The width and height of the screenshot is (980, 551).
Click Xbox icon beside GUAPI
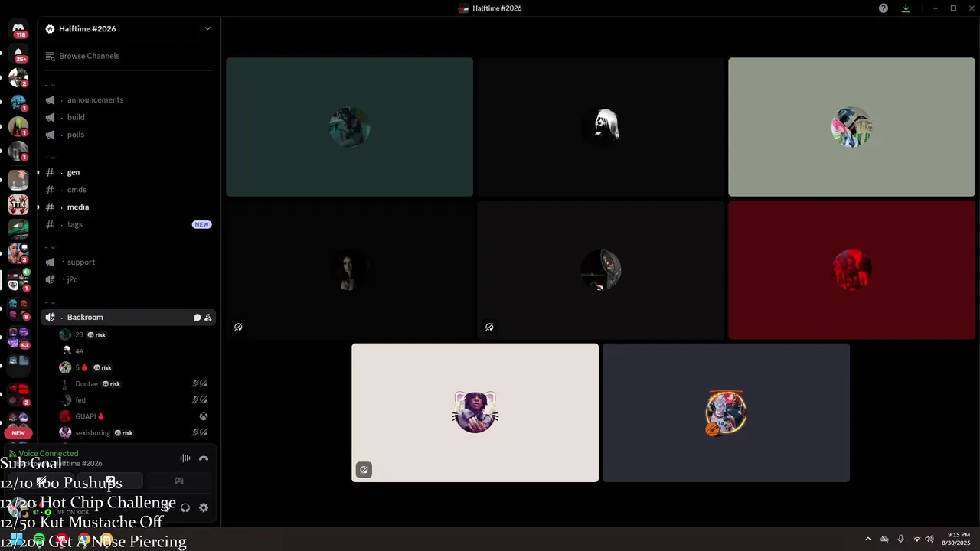[204, 416]
